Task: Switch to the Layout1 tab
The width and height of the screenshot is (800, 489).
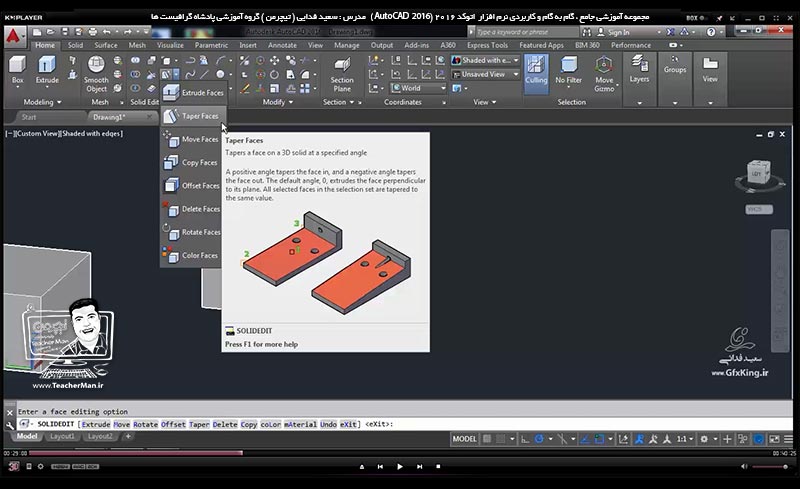Action: pyautogui.click(x=62, y=436)
